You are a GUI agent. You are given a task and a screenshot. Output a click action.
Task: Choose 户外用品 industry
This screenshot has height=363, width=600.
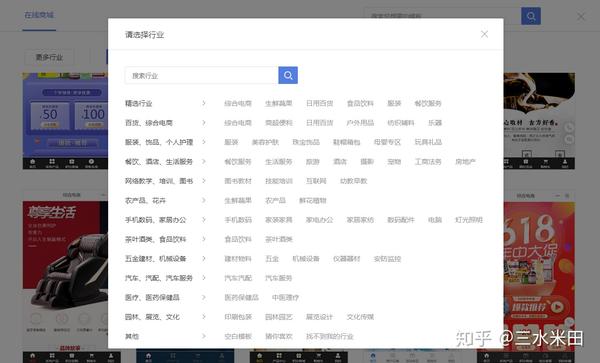(x=360, y=123)
